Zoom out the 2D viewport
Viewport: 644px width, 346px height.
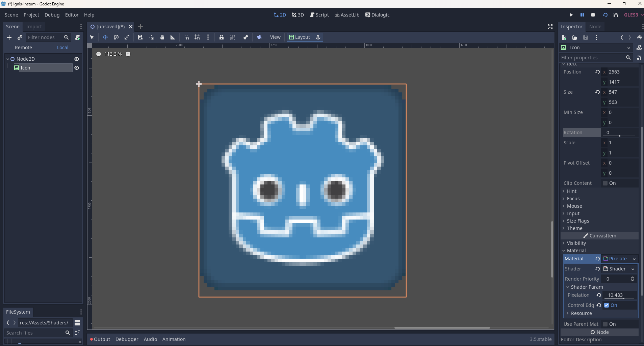click(98, 54)
